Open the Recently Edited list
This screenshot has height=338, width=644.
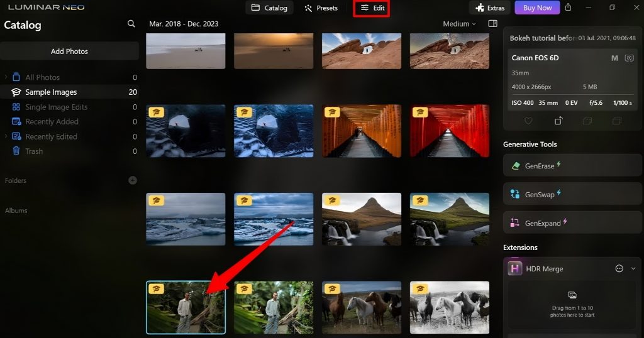pyautogui.click(x=69, y=136)
